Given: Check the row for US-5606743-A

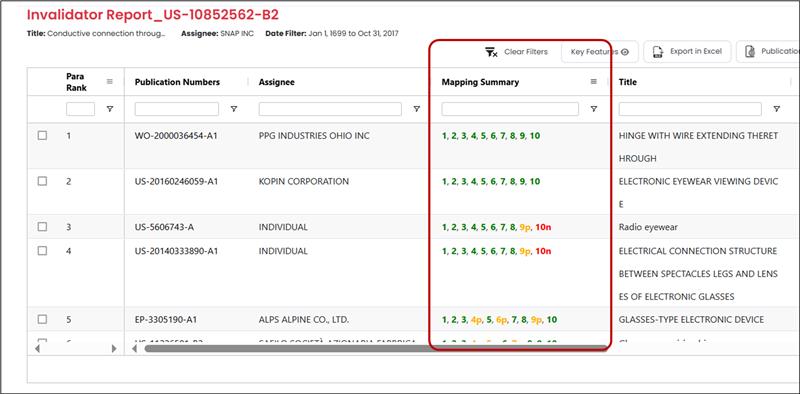Looking at the screenshot, I should [x=42, y=227].
